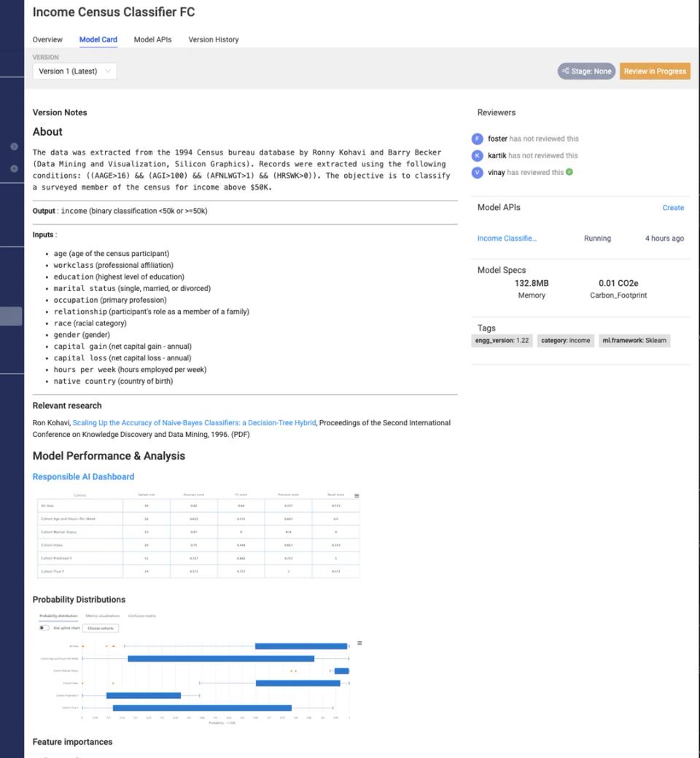The image size is (700, 758).
Task: Open the Overview tab
Action: [47, 39]
